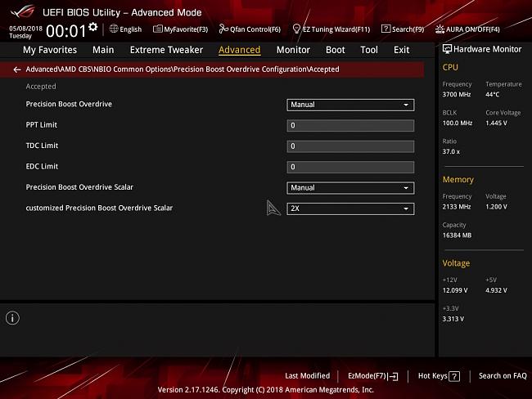Open Search(F9) tool
This screenshot has width=532, height=399.
pyautogui.click(x=403, y=29)
